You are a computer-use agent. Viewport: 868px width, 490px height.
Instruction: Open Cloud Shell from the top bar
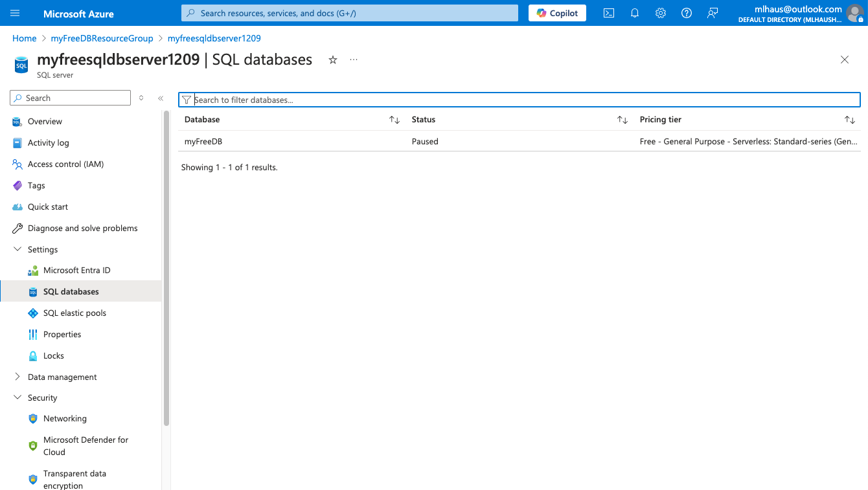(609, 13)
